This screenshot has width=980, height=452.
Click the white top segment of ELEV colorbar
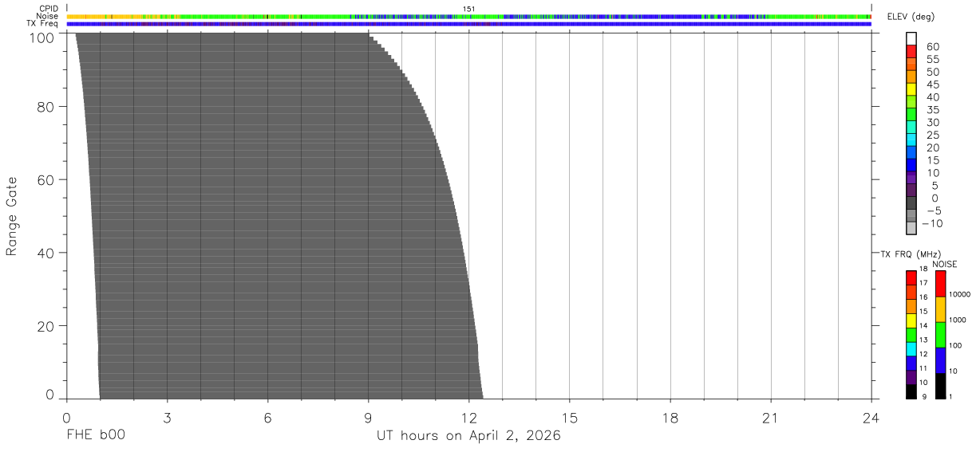coord(911,39)
